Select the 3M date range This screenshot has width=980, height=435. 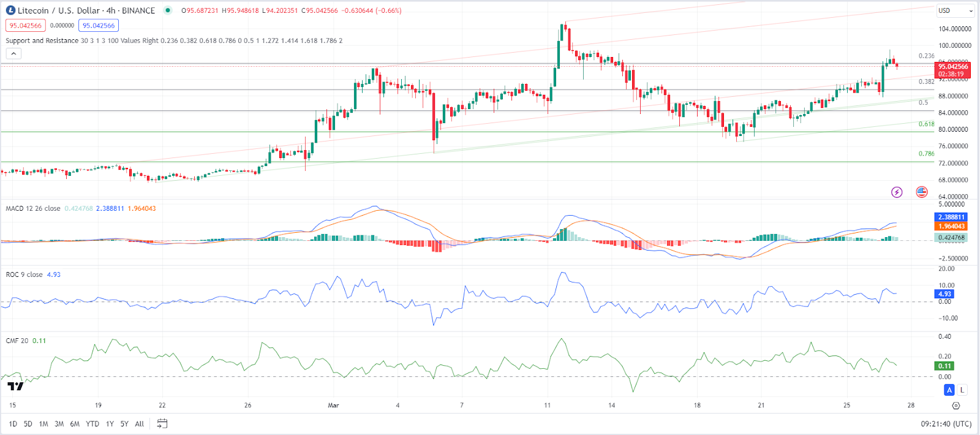pyautogui.click(x=59, y=423)
